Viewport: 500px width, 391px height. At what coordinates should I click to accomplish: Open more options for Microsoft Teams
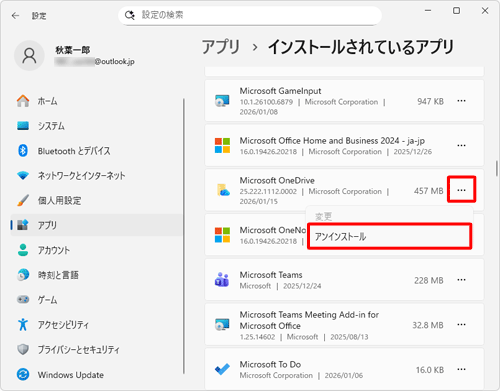click(461, 280)
